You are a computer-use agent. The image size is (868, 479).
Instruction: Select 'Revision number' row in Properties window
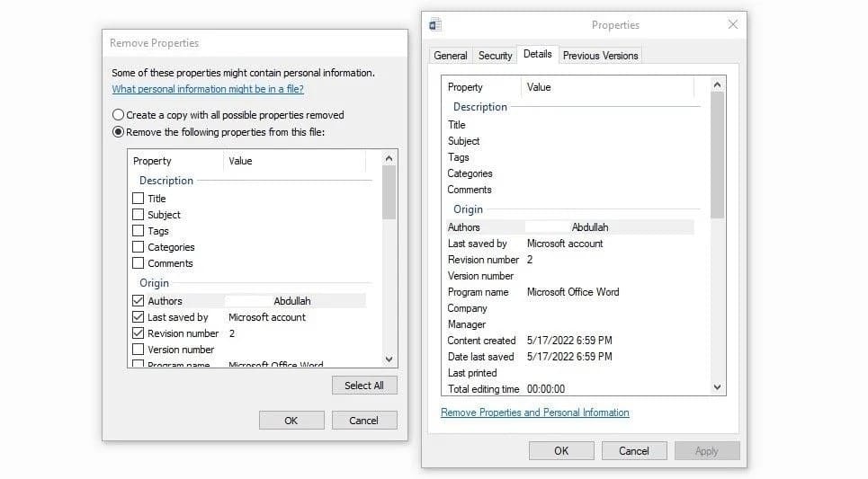click(569, 260)
